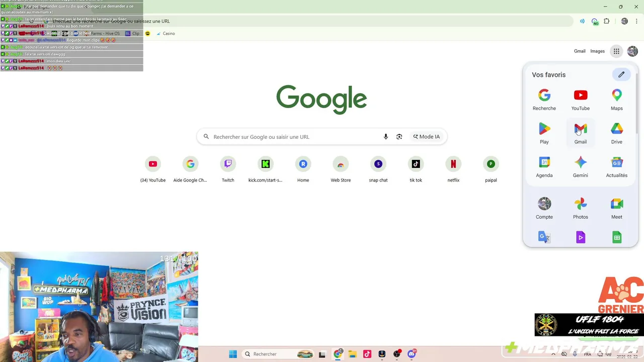The width and height of the screenshot is (644, 362).
Task: Open Google Recherche app in the panel
Action: click(x=544, y=100)
